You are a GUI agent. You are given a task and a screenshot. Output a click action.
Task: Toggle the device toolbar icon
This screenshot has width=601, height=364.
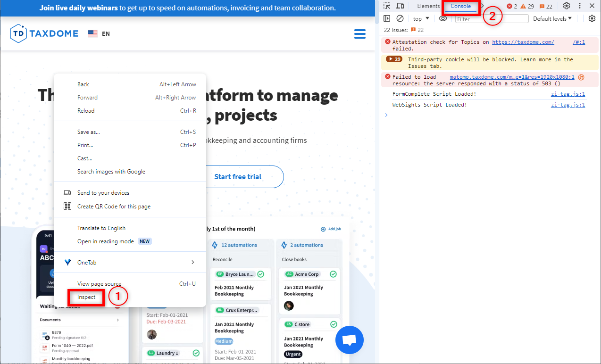(x=400, y=6)
